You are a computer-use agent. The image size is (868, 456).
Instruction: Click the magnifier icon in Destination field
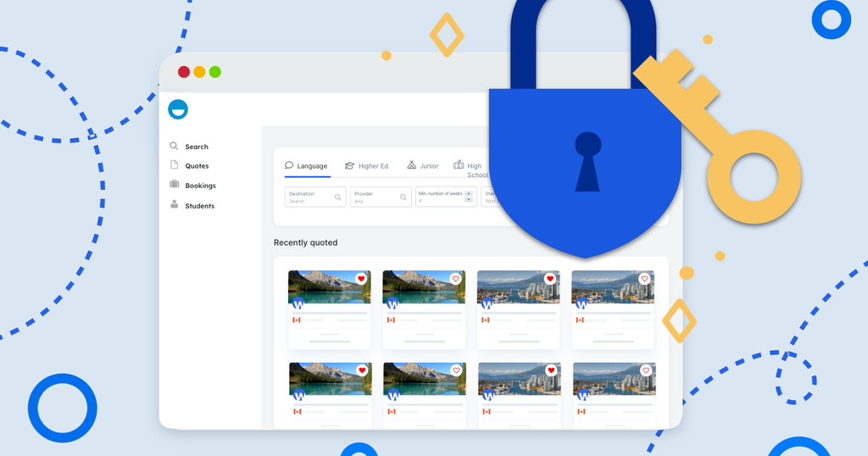tap(337, 197)
